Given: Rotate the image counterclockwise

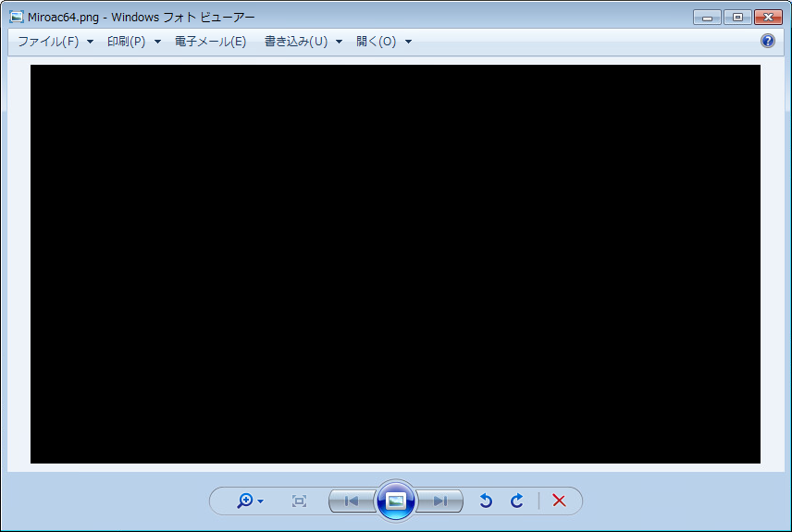Looking at the screenshot, I should click(486, 501).
